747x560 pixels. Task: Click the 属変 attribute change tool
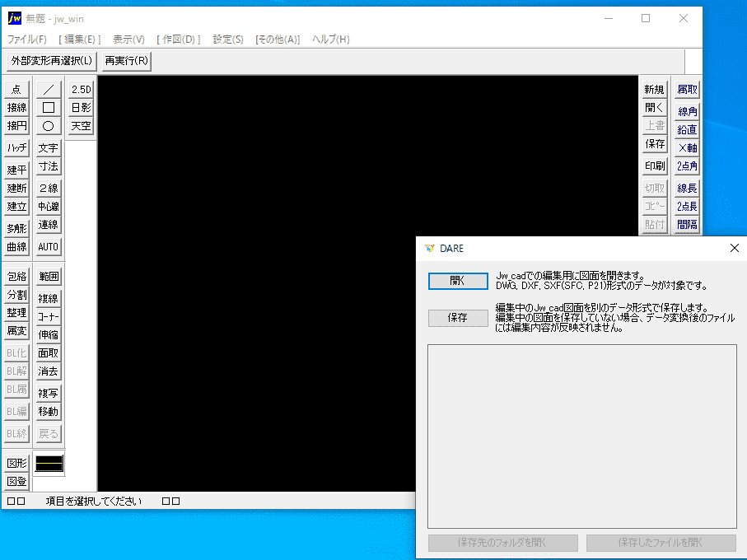16,331
